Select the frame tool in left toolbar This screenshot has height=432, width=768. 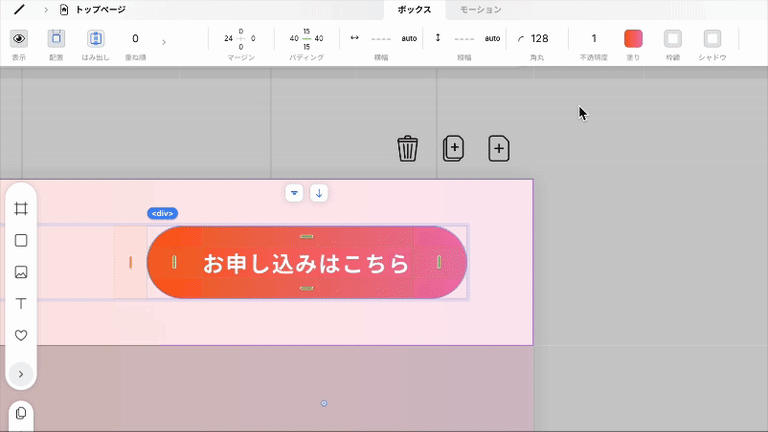tap(21, 209)
